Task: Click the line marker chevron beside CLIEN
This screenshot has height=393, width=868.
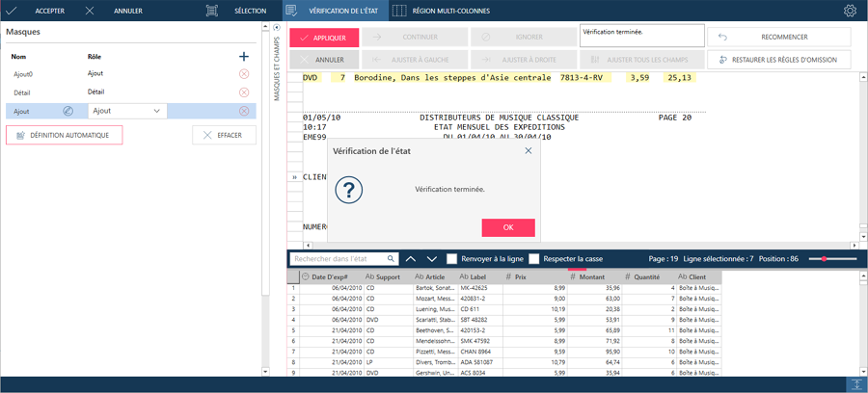Action: coord(294,177)
